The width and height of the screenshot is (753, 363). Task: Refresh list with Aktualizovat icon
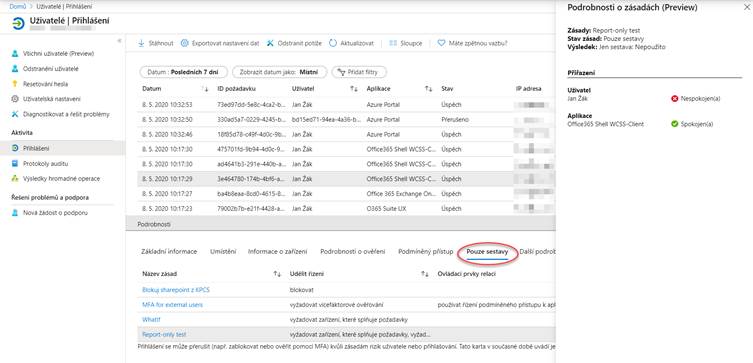pos(333,43)
